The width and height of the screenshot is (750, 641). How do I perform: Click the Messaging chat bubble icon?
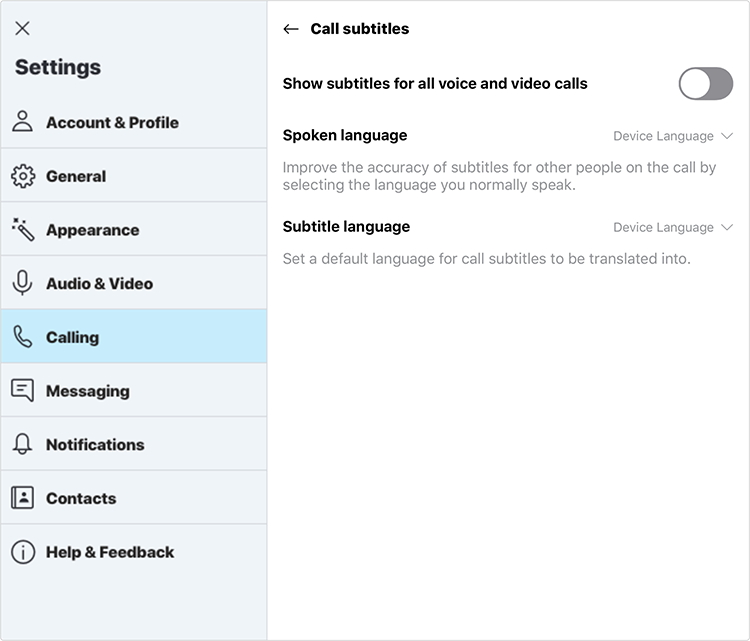point(22,391)
